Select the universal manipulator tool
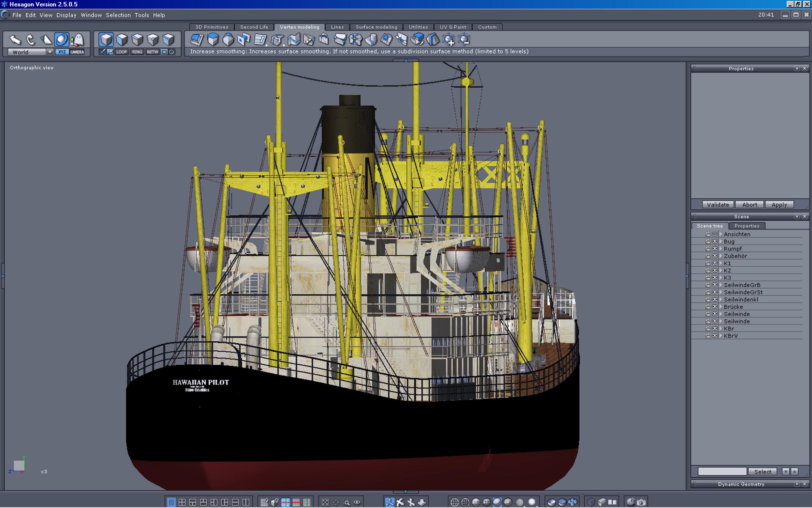The width and height of the screenshot is (812, 508). (62, 40)
